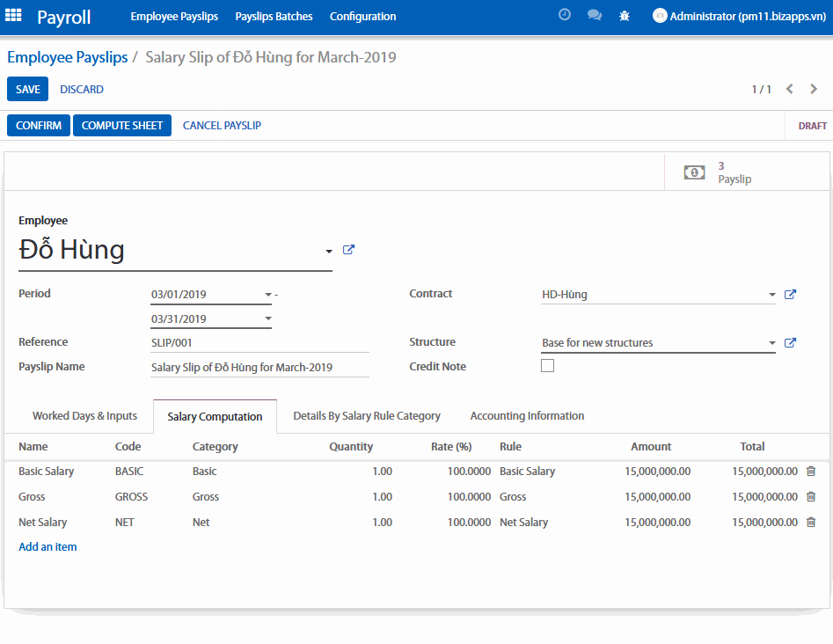833x644 pixels.
Task: Delete the Net Salary line
Action: pos(811,523)
